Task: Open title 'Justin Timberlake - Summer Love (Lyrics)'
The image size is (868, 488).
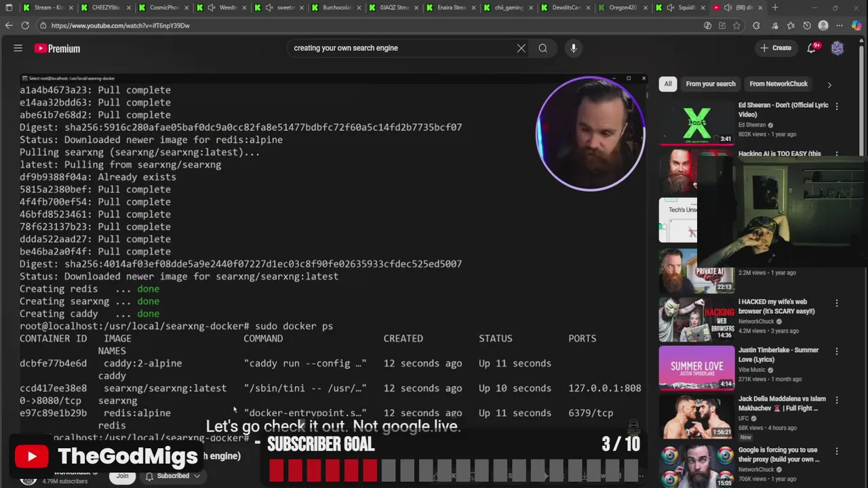Action: point(778,354)
